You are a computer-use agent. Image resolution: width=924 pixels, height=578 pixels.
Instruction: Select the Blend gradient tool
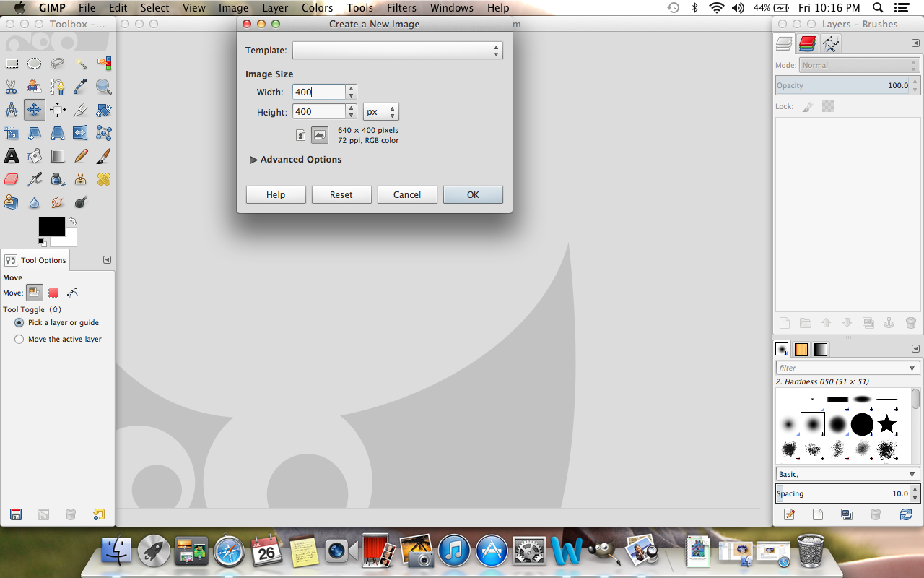[x=58, y=156]
